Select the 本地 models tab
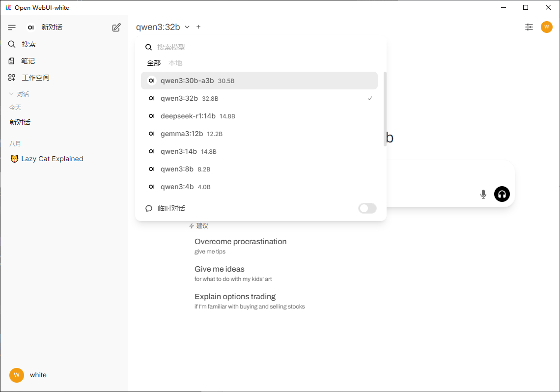The width and height of the screenshot is (560, 392). (x=175, y=63)
